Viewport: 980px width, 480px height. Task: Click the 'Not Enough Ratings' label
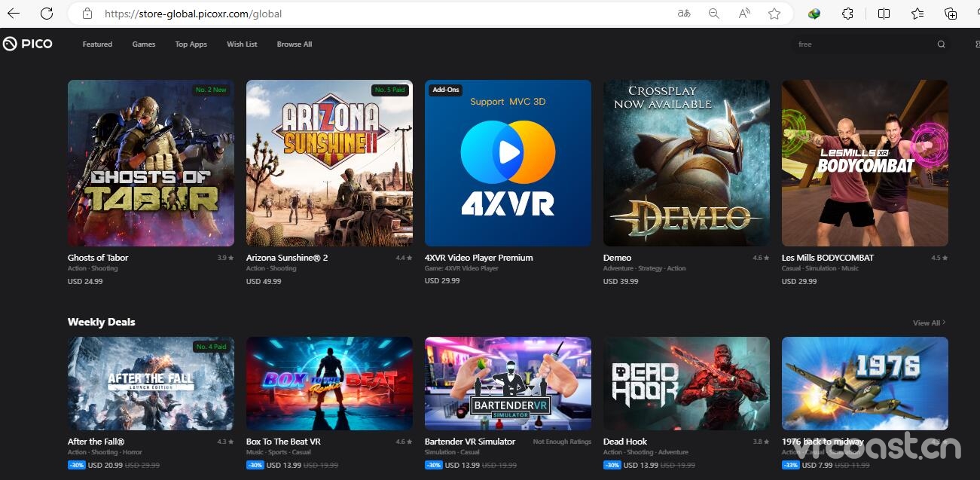[x=562, y=442]
